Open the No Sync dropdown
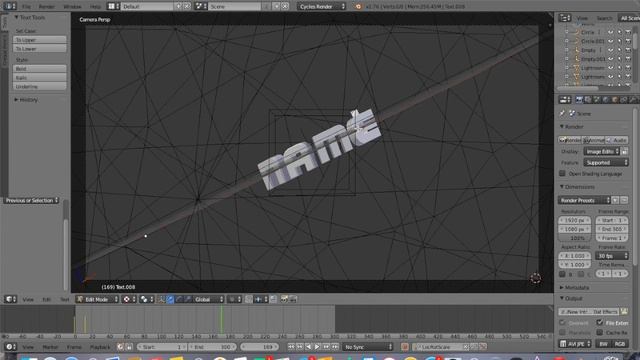 368,347
